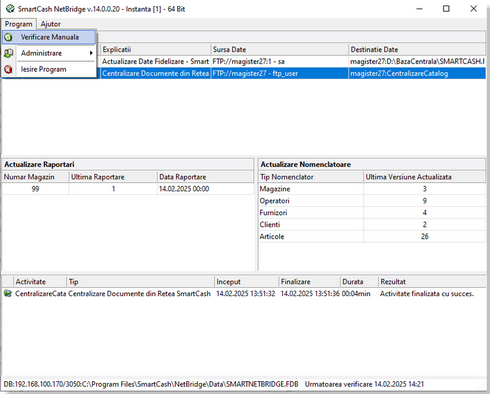Viewport: 490px width, 394px height.
Task: Click the Data Raportare column header
Action: (205, 177)
